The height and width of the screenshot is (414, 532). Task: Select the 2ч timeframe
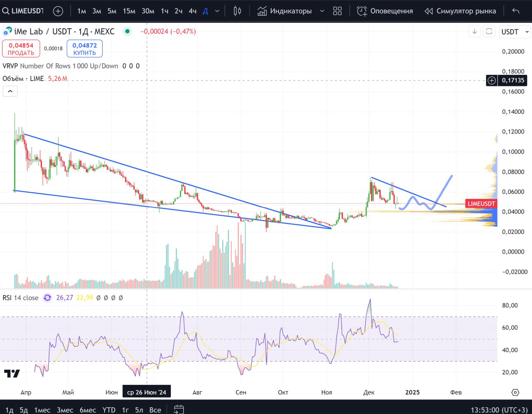pyautogui.click(x=178, y=11)
